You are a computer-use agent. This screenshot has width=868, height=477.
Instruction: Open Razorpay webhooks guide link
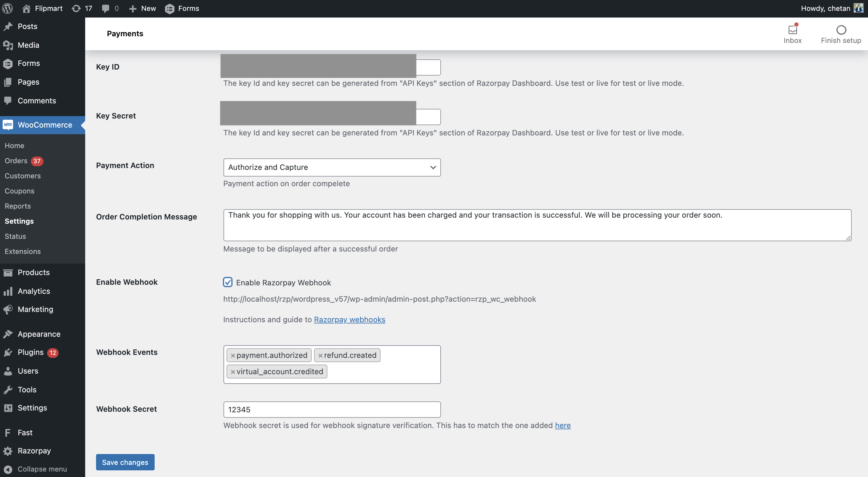349,320
